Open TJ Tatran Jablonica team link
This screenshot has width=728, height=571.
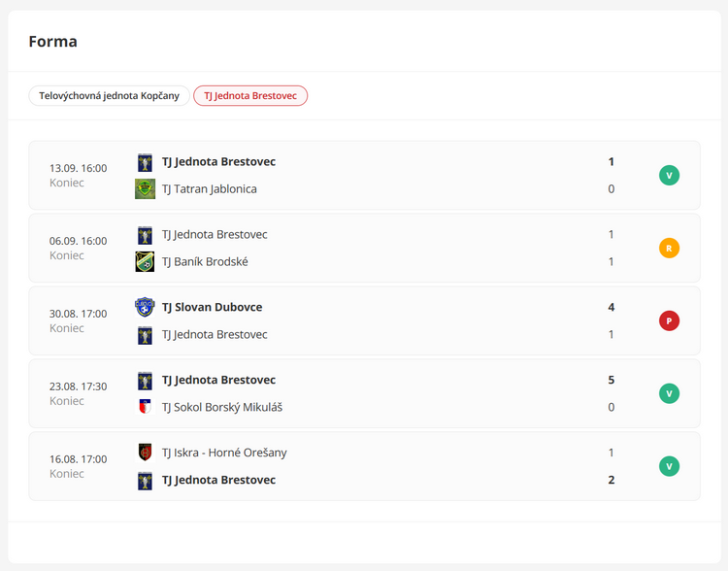[210, 189]
